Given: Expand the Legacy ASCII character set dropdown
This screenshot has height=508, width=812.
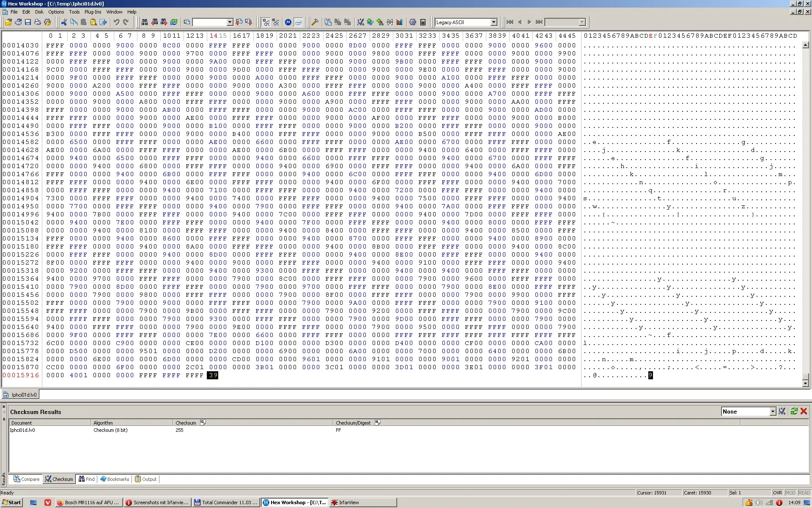Looking at the screenshot, I should 494,22.
